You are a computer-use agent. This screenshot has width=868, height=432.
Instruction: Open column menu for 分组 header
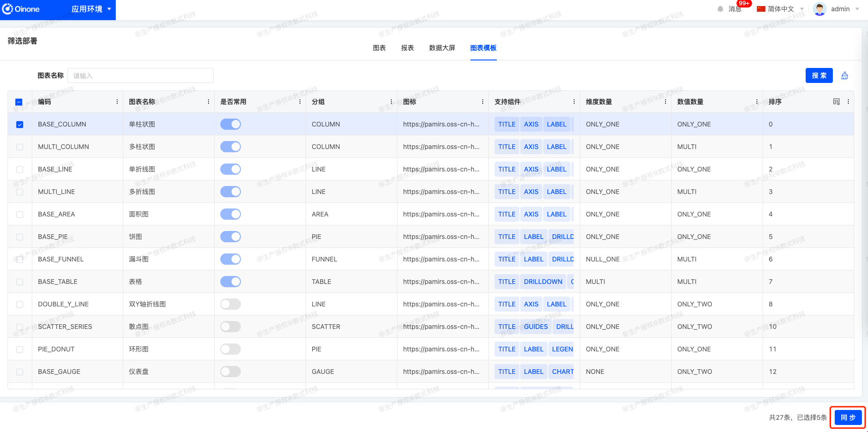[x=391, y=102]
